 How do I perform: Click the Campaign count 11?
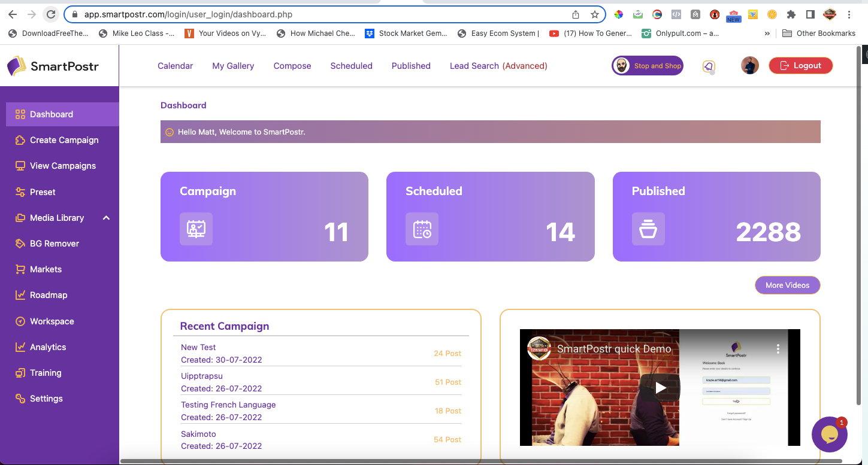336,232
